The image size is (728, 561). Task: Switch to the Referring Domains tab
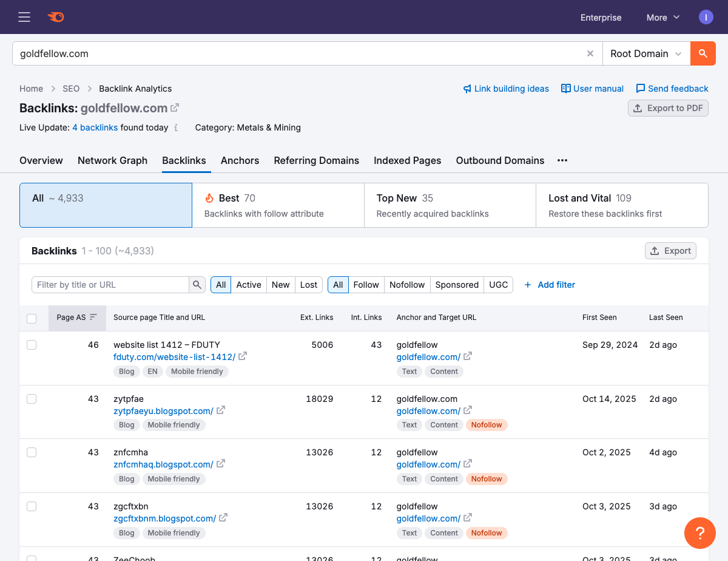click(316, 160)
